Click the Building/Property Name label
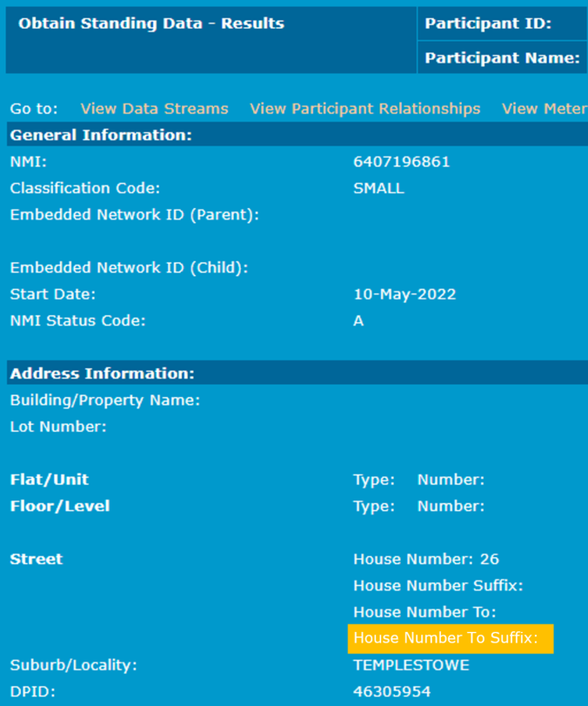This screenshot has height=706, width=588. tap(105, 400)
